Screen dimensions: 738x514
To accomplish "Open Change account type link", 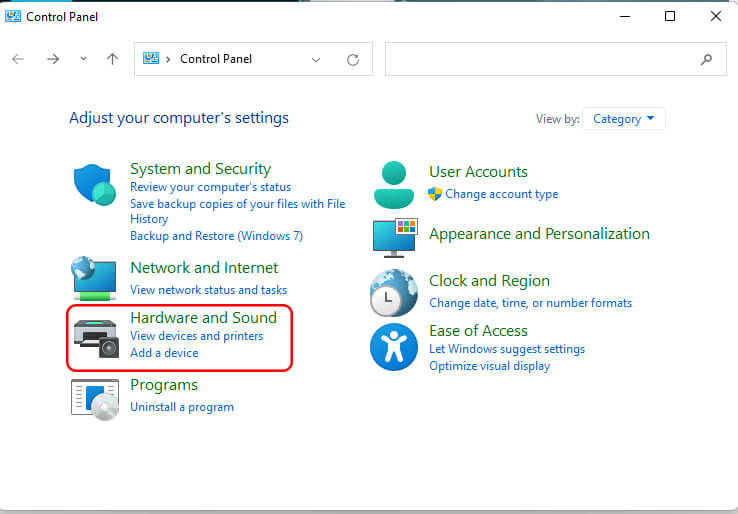I will 501,194.
